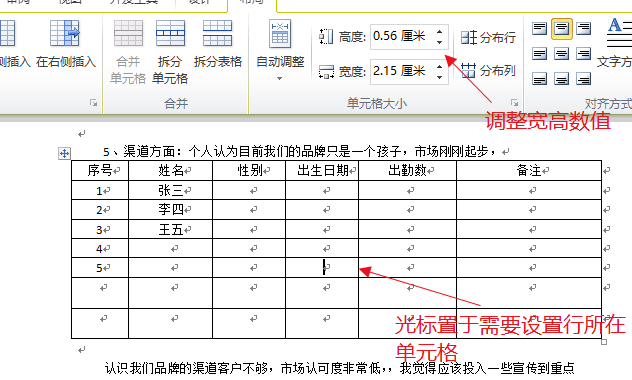Image resolution: width=632 pixels, height=380 pixels.
Task: Click Distribute Rows (分布行) button
Action: [x=488, y=37]
